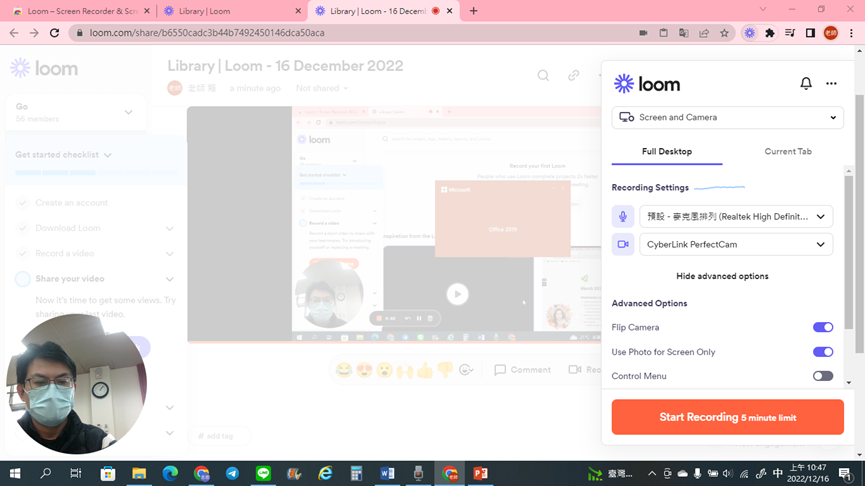865x486 pixels.
Task: Switch to second Library | Loom browser tab
Action: click(x=233, y=11)
